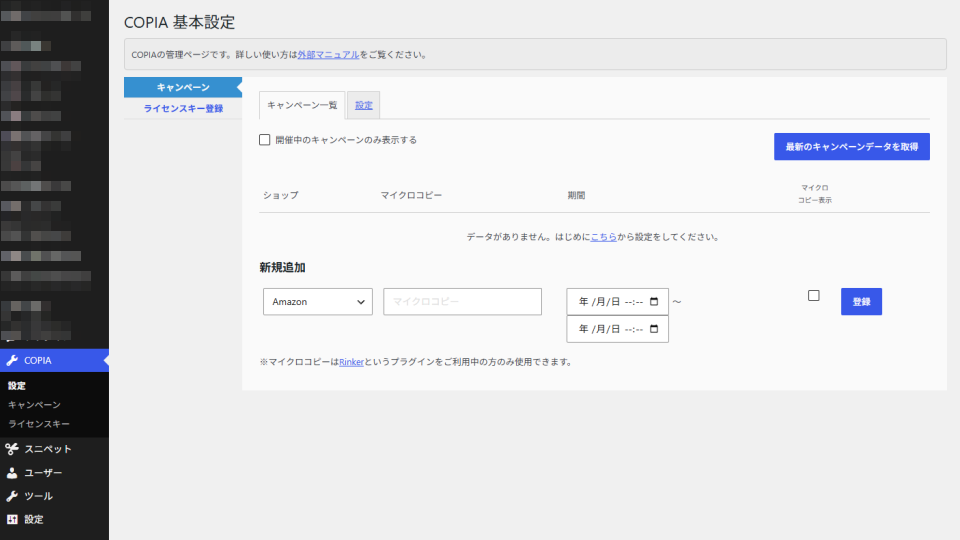Open the Rinker plugin link
This screenshot has height=540, width=960.
[x=351, y=362]
